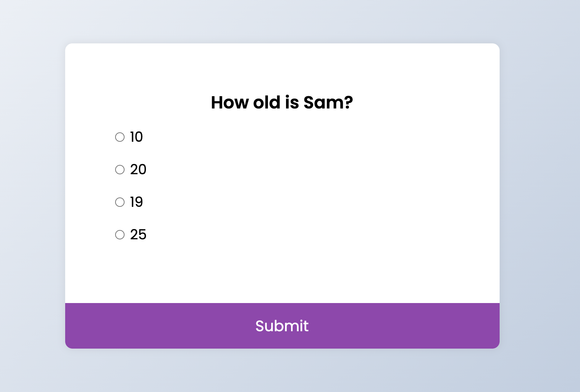This screenshot has height=392, width=580.
Task: Pick 10 as Sam's age
Action: [x=120, y=137]
